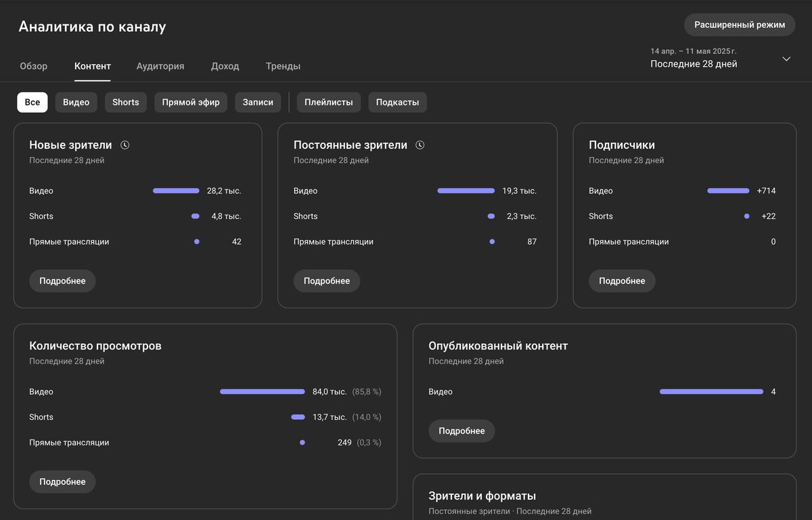Click clock icon next to Новые зрители
The height and width of the screenshot is (520, 812).
click(x=125, y=145)
